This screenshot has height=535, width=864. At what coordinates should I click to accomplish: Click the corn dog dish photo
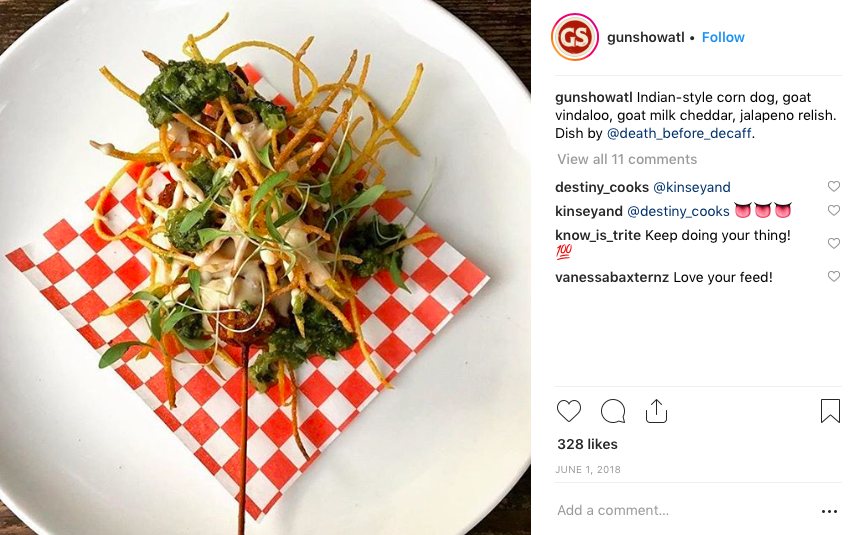click(265, 268)
